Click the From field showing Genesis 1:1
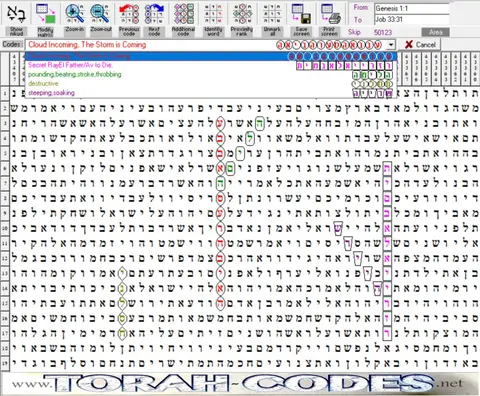The width and height of the screenshot is (480, 396). click(x=411, y=8)
